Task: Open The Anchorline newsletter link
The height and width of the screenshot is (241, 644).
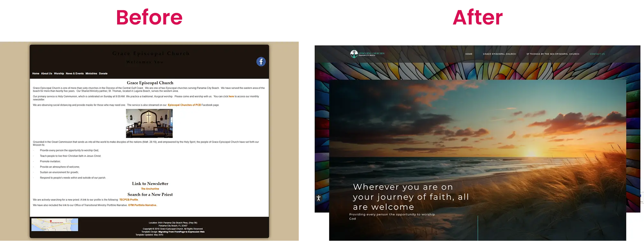Action: point(150,189)
